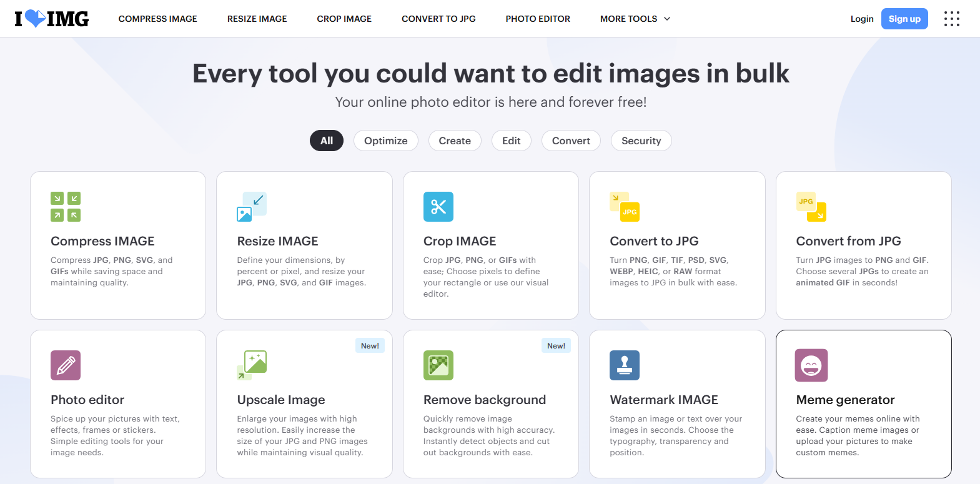Click the New! badge on Upscale Image
Screen dimensions: 980x484
[x=370, y=346]
